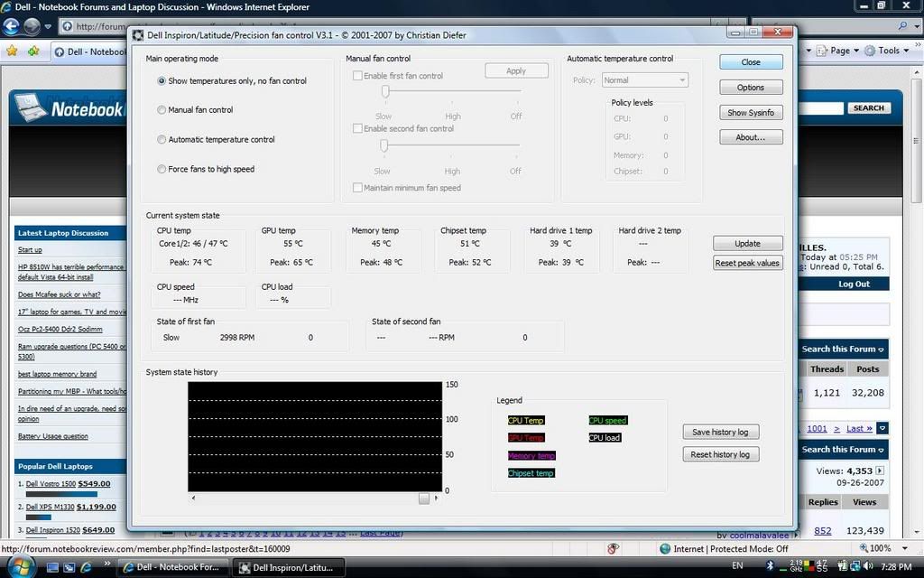924x578 pixels.
Task: Tick the Enable first fan control checkbox
Action: coord(357,76)
